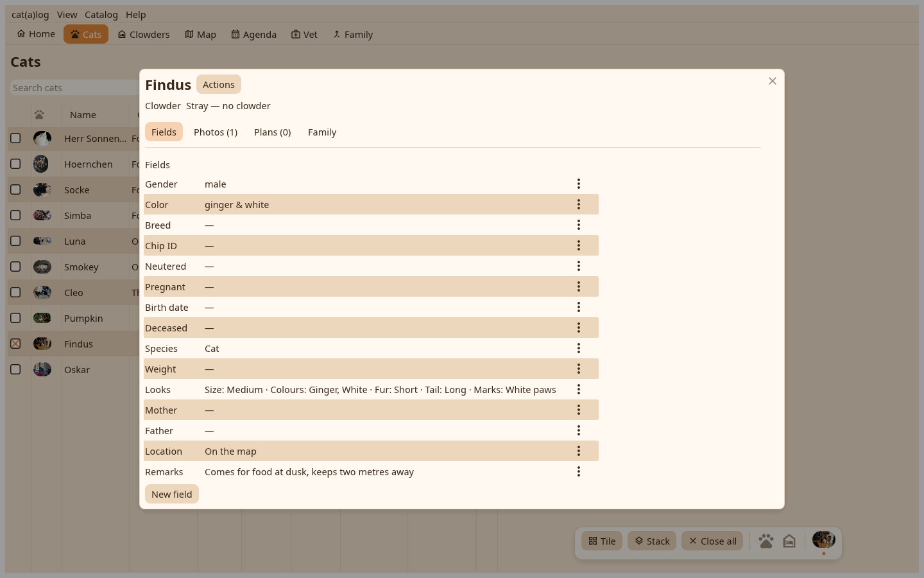Tick the checkbox for Herr Sonnen... row
The height and width of the screenshot is (578, 924).
click(15, 138)
